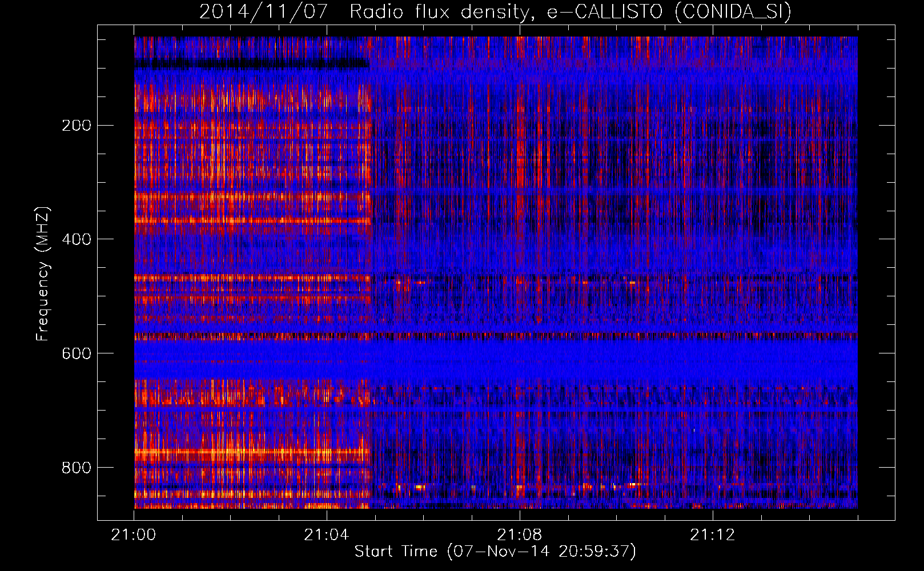Click the 21:00 time tick label

[x=134, y=534]
